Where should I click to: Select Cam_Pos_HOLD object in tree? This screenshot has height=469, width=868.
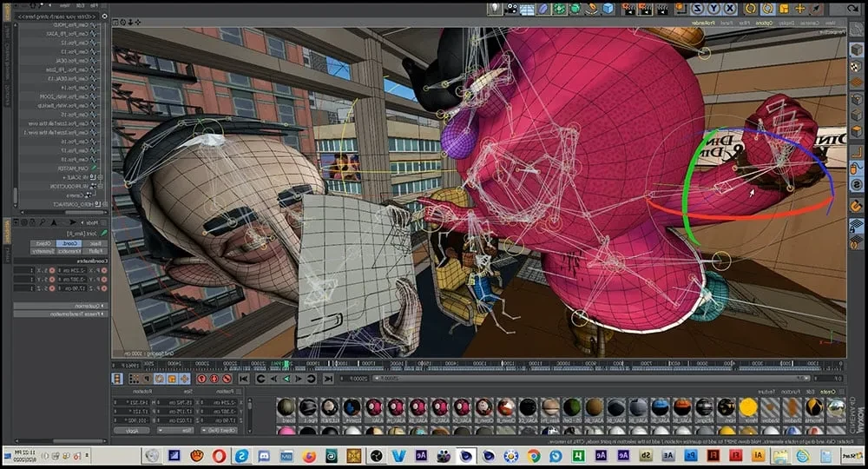tap(71, 25)
